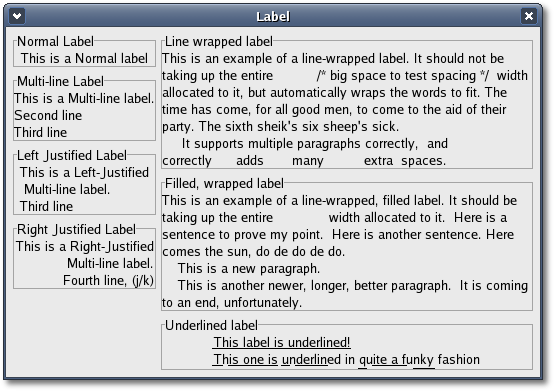
Task: Click the 'big space to test spacing' comment text
Action: [x=403, y=76]
